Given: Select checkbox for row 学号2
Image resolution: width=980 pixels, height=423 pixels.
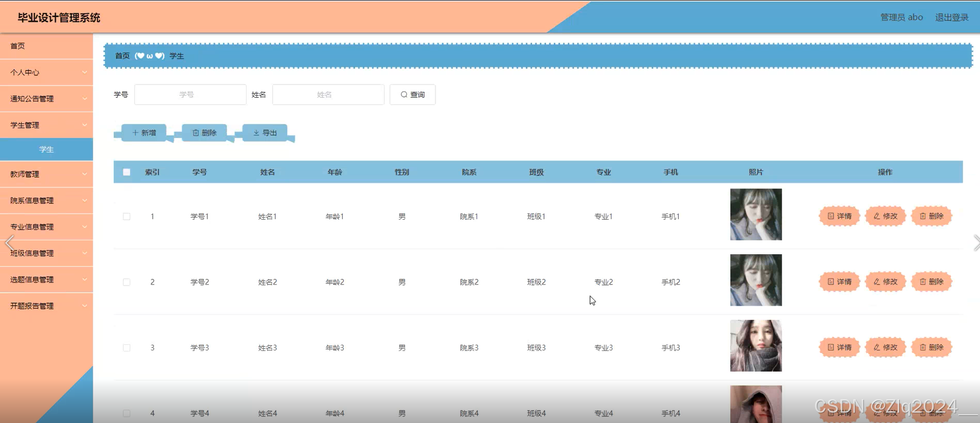Looking at the screenshot, I should (x=127, y=282).
